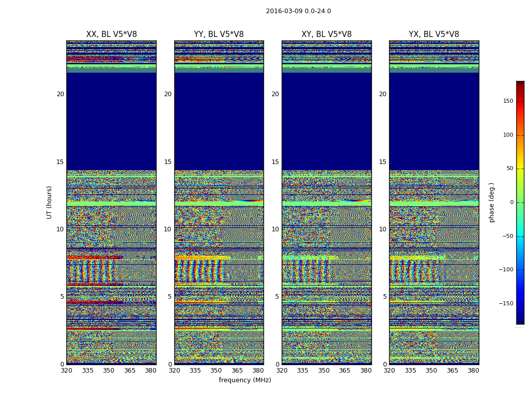Click the "YY, BL V5*V8" panel title
This screenshot has height=405, width=532.
tap(219, 34)
